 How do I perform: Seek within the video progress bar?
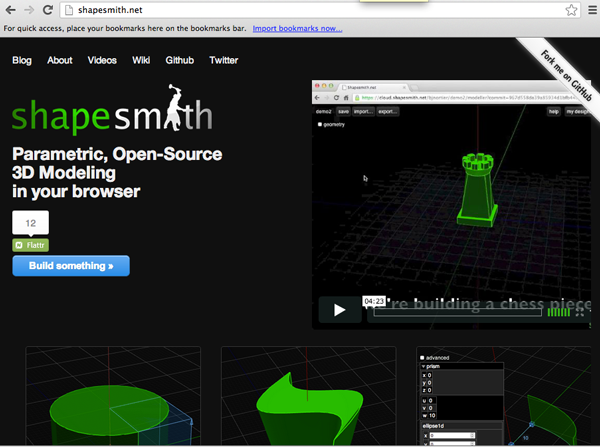(x=455, y=312)
